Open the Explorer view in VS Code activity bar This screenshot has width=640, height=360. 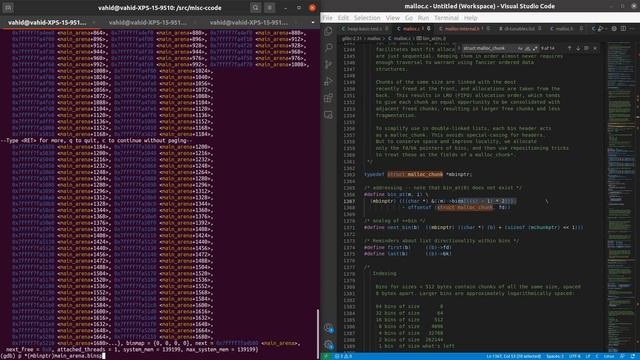(x=328, y=31)
